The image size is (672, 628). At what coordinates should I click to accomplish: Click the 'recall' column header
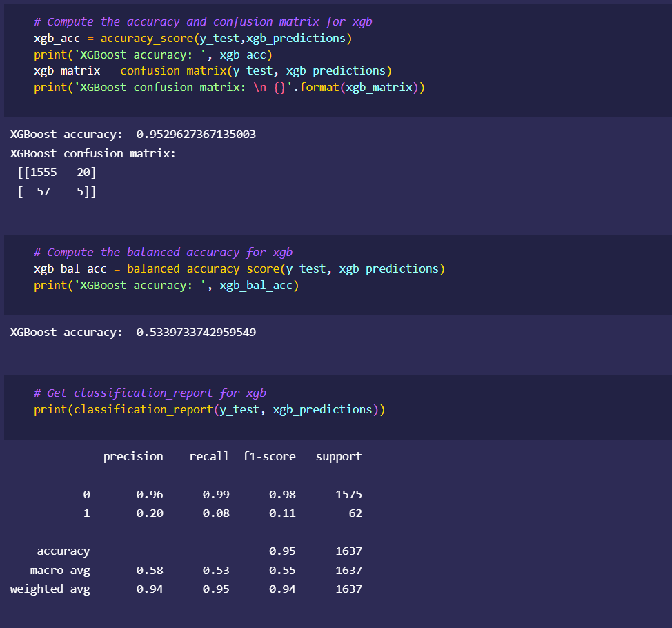click(x=209, y=457)
